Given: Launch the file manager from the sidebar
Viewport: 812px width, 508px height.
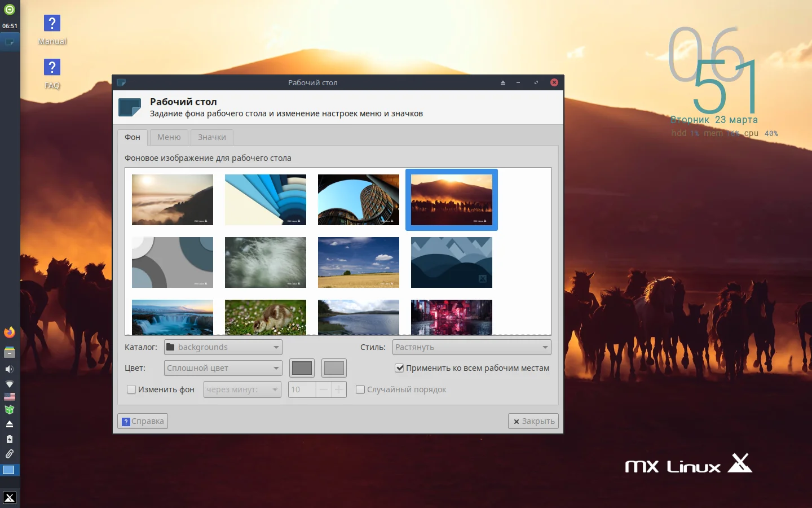Looking at the screenshot, I should (x=9, y=352).
